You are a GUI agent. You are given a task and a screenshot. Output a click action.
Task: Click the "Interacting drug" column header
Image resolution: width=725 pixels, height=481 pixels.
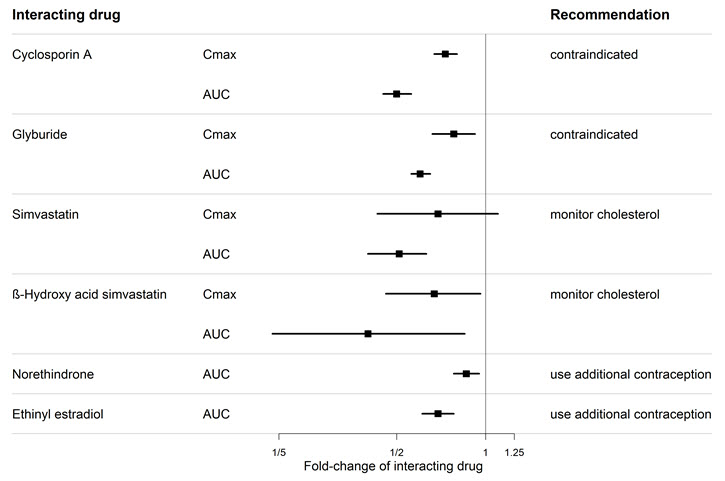[x=59, y=15]
